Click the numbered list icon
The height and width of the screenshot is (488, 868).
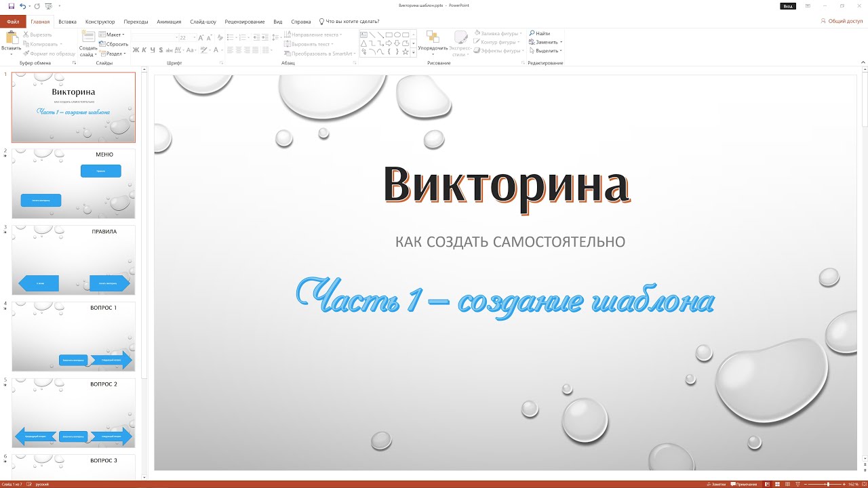[243, 38]
